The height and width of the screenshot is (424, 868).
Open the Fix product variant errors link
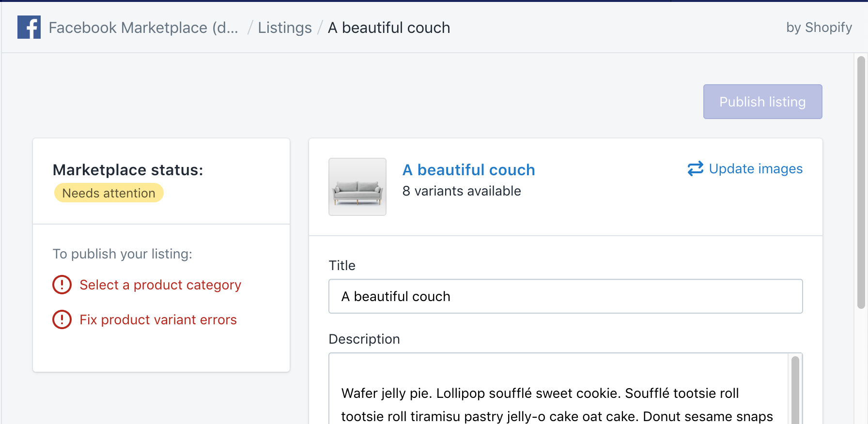tap(158, 319)
